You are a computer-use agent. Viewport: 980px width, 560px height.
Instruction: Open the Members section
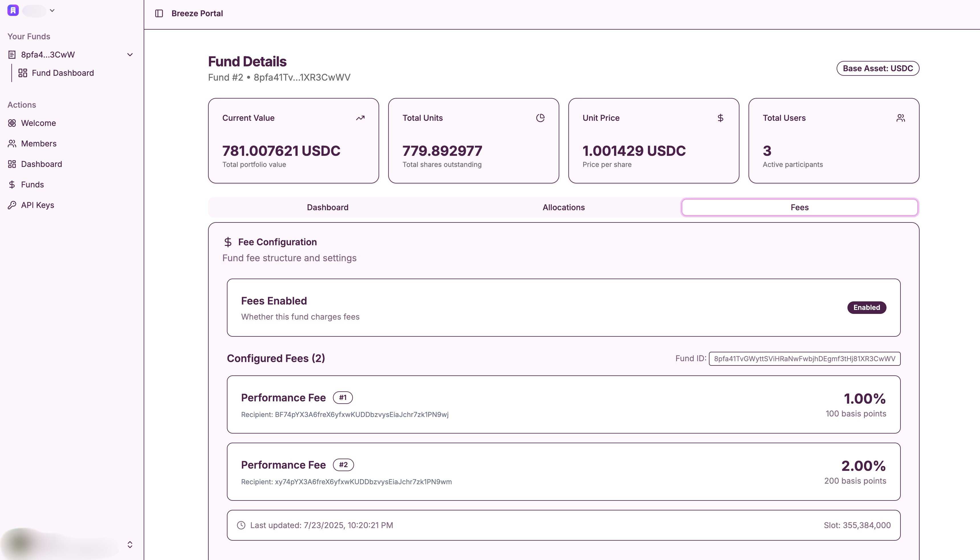click(38, 143)
